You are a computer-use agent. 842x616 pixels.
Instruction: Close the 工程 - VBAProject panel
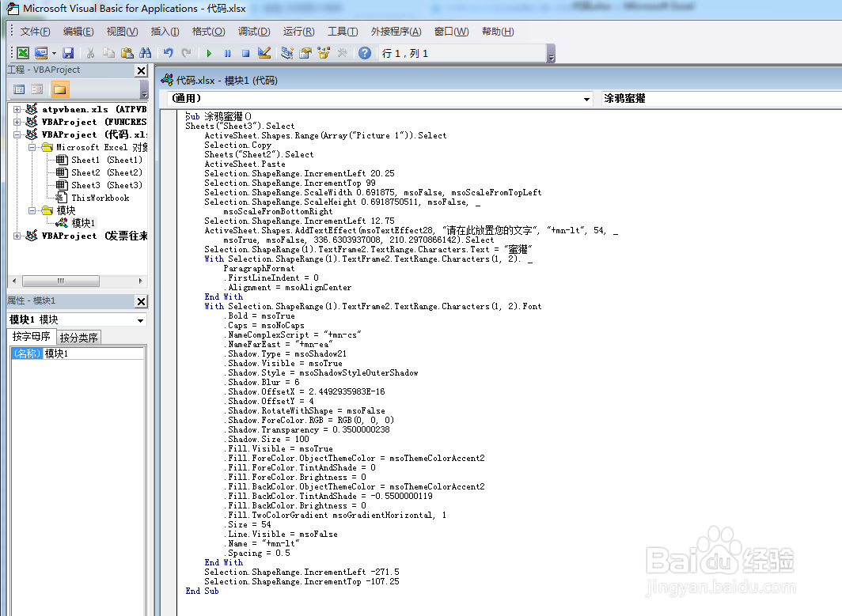click(x=141, y=70)
